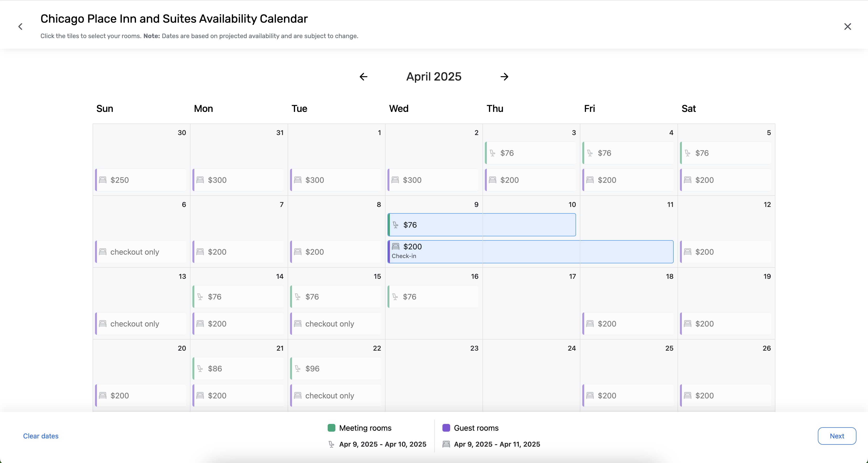Go back using the left chevron
The height and width of the screenshot is (463, 868).
click(x=20, y=27)
